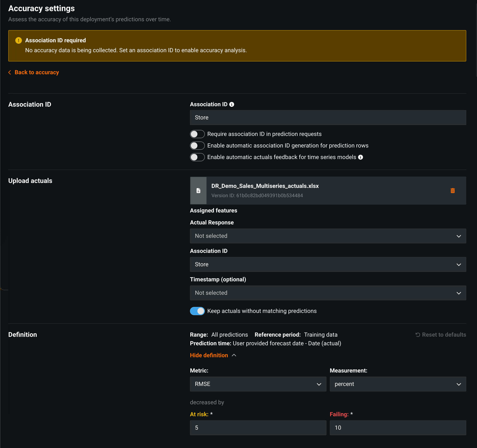Click the At risk threshold input field
477x448 pixels.
[x=258, y=428]
